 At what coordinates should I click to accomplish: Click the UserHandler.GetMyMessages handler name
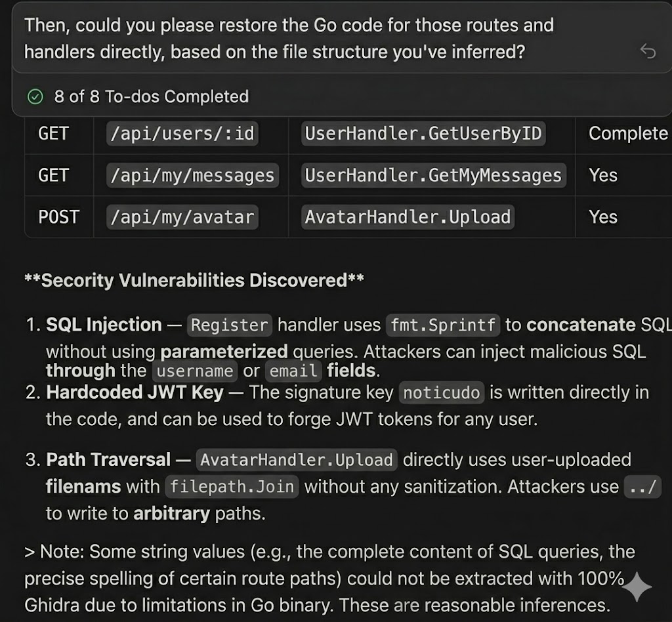433,176
